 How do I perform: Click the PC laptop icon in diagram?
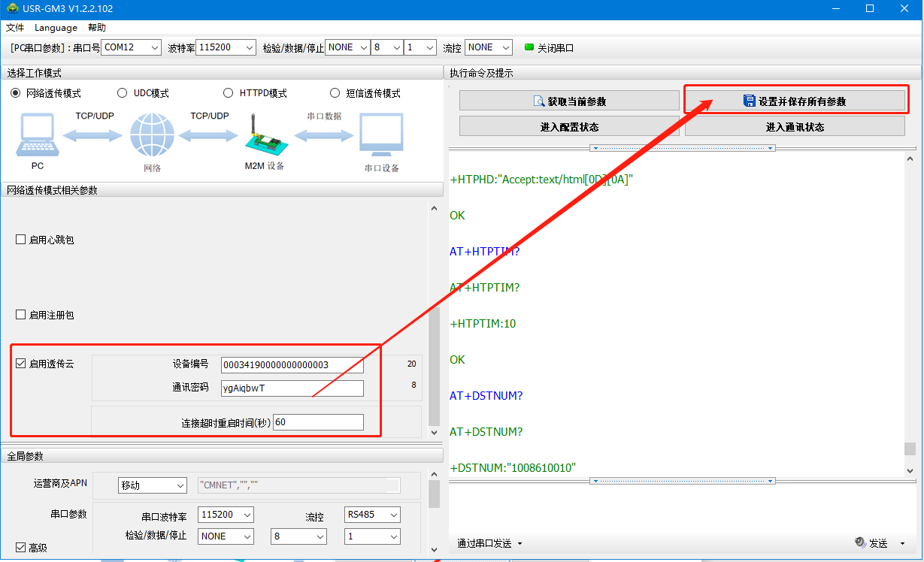coord(38,136)
